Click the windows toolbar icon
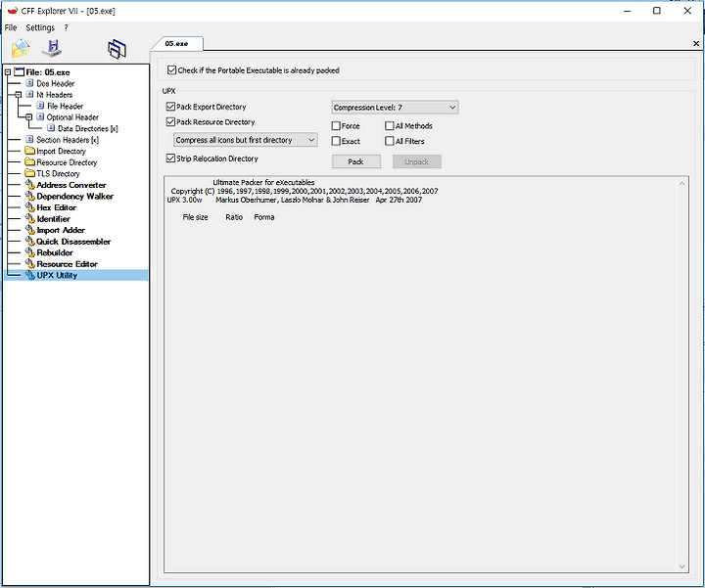 point(117,49)
